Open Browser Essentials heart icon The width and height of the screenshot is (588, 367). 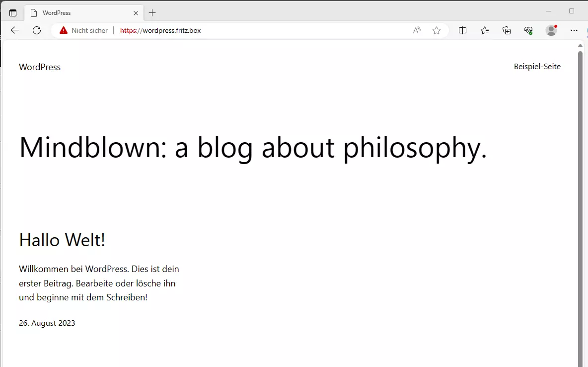pyautogui.click(x=528, y=30)
